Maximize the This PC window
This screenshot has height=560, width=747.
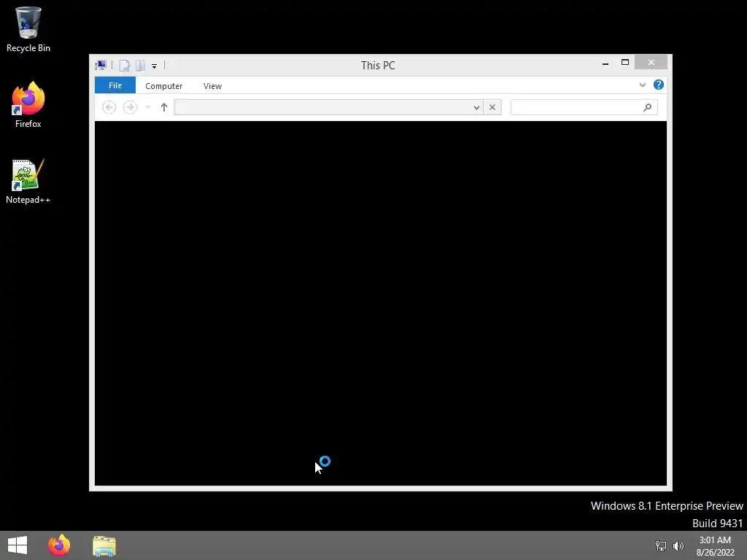(625, 63)
